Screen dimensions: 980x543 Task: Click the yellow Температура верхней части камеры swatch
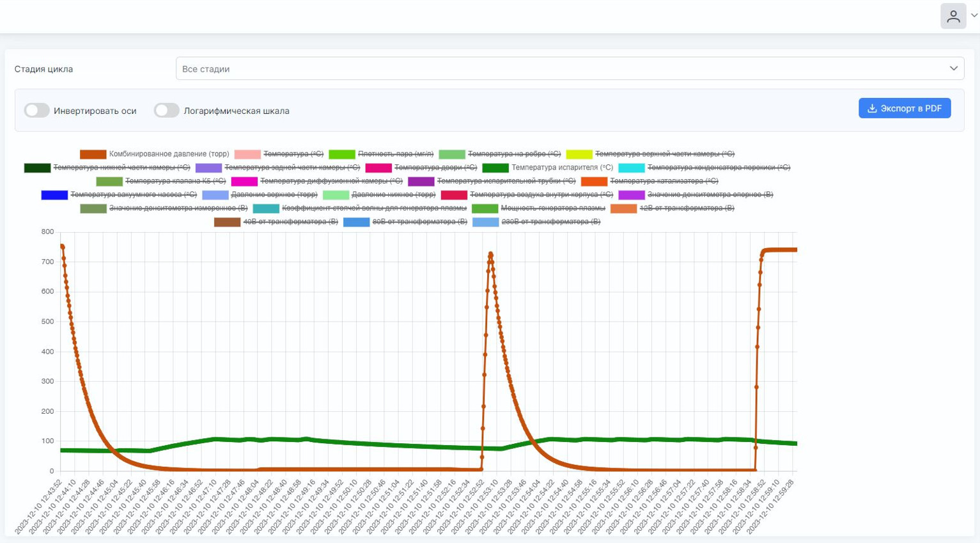[x=579, y=154]
